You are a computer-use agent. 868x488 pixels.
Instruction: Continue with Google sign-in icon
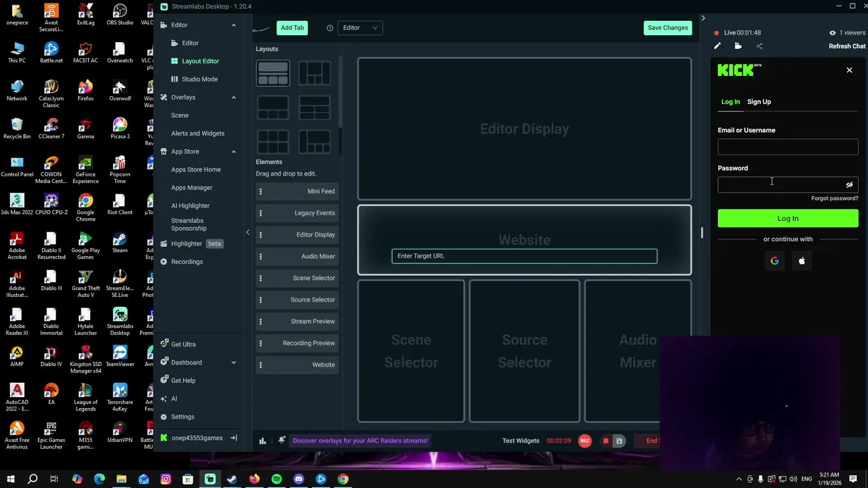pos(774,261)
